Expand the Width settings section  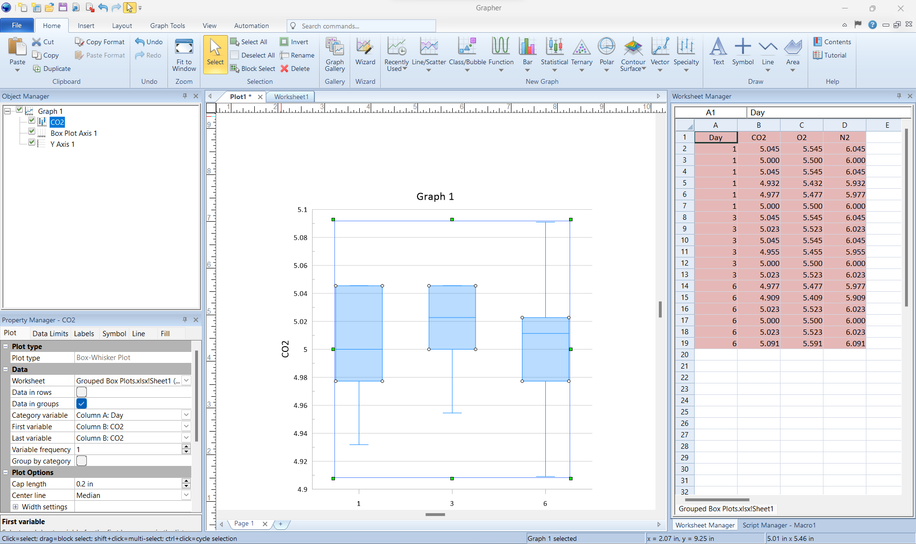[x=15, y=507]
